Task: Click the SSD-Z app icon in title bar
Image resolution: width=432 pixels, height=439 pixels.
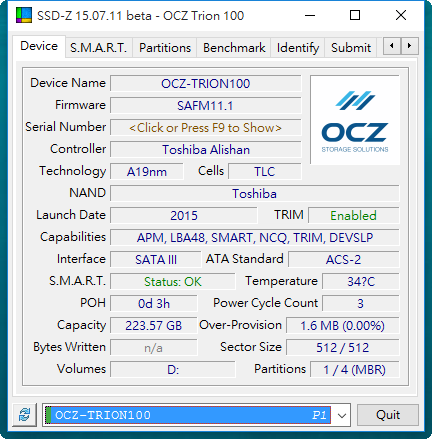Action: click(24, 15)
